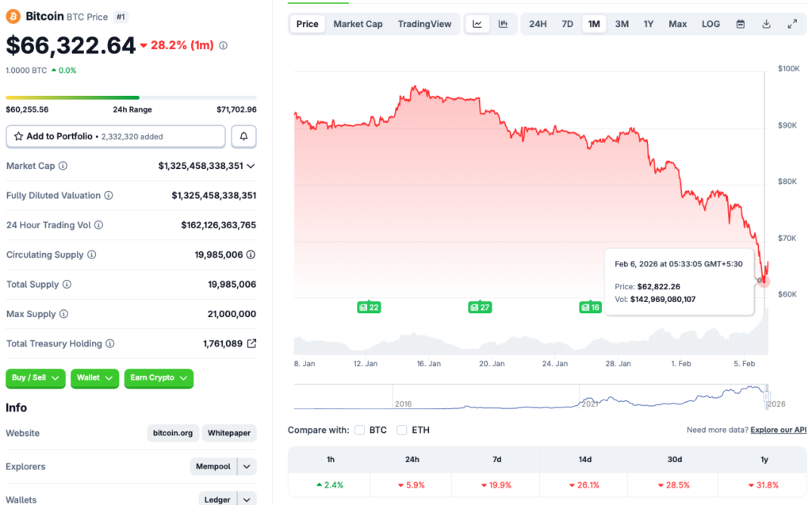812x505 pixels.
Task: Click the Bitcoin logo icon
Action: click(13, 15)
